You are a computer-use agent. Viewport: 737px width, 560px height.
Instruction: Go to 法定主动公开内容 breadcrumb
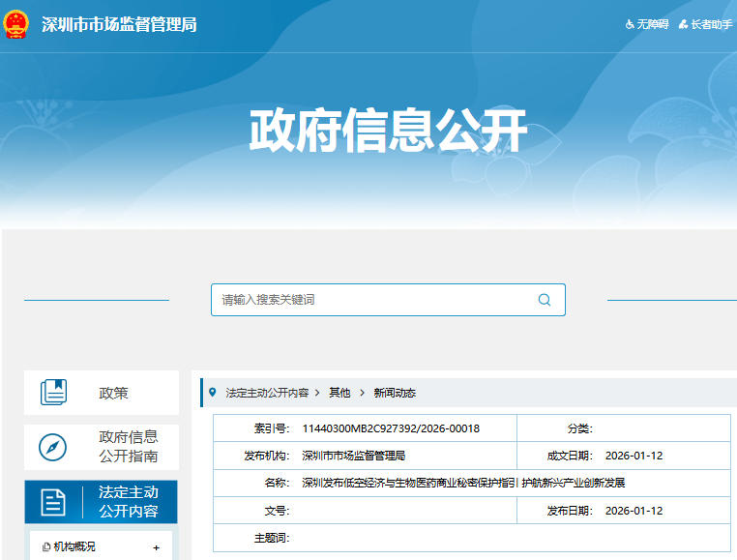coord(267,393)
